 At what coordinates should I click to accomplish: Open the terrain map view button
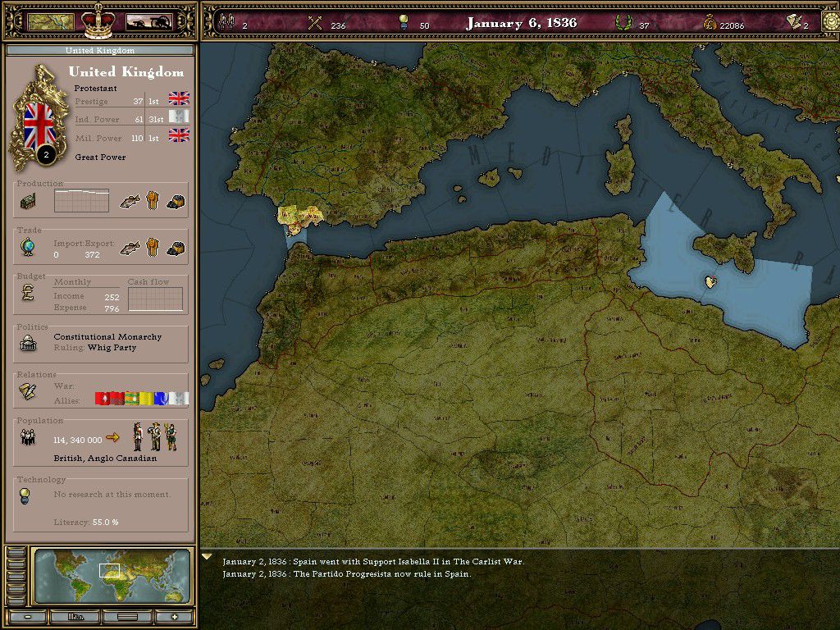click(x=50, y=22)
